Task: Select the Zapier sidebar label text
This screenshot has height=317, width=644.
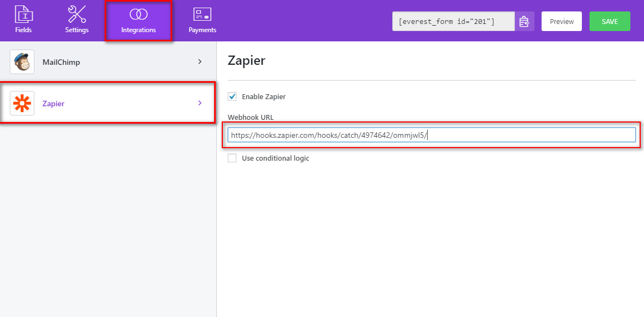Action: point(53,103)
